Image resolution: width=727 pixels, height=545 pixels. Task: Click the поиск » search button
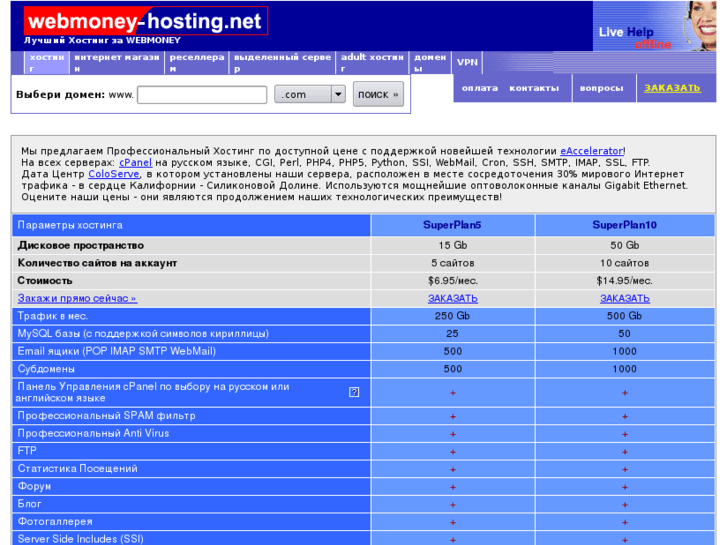pos(378,94)
